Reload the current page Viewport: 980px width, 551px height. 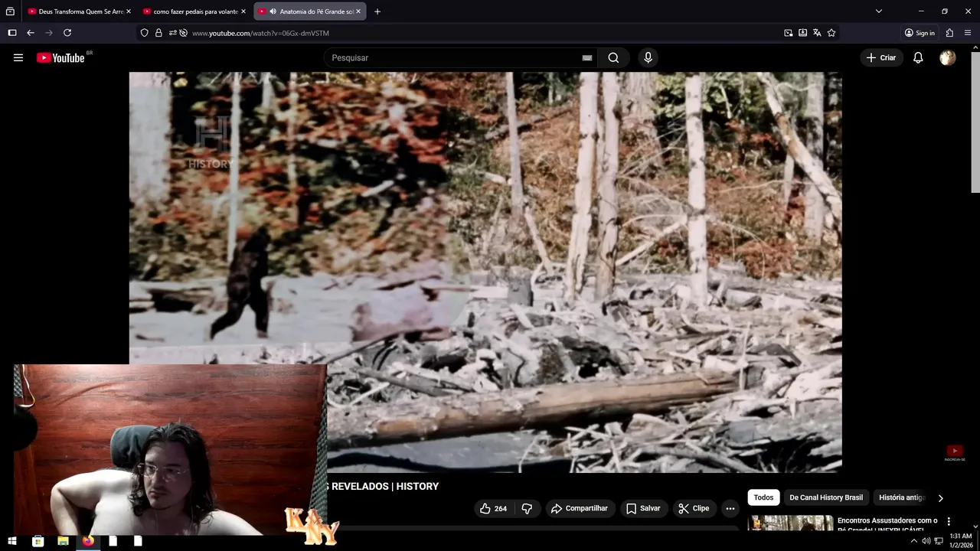pos(67,33)
